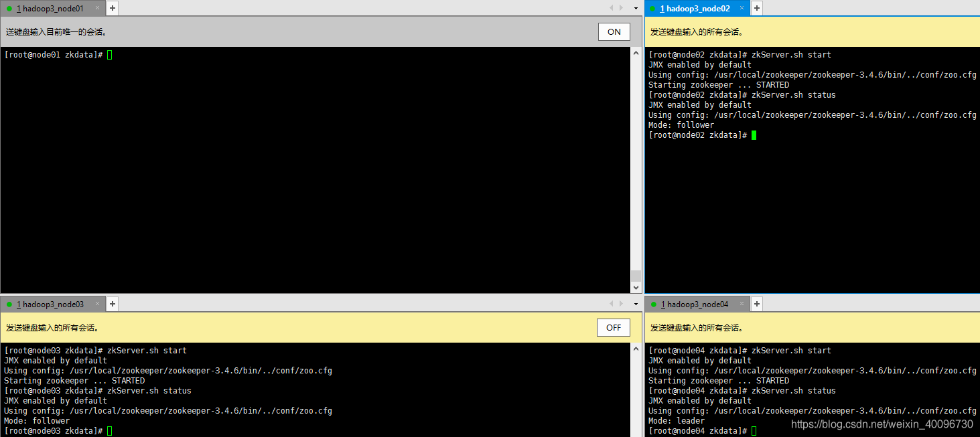Screen dimensions: 980x437
Task: Add a new tab next to hadoop3_node03
Action: (113, 304)
